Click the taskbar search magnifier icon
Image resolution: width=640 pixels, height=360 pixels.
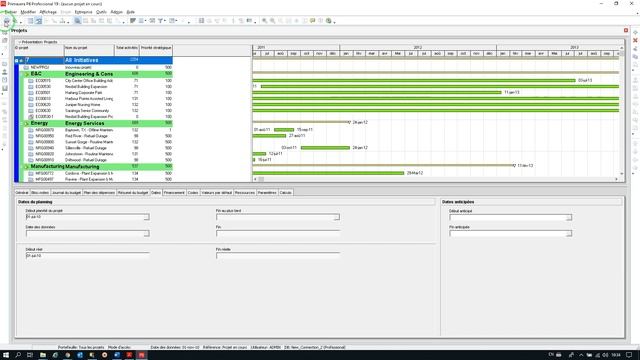coord(18,355)
